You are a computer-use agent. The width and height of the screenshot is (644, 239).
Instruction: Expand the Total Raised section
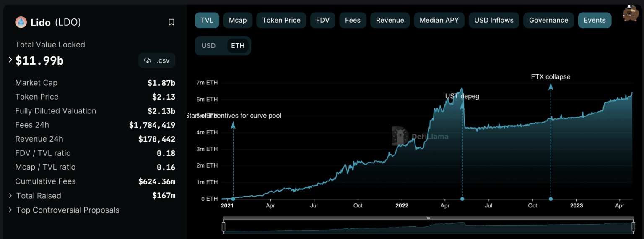click(x=10, y=196)
